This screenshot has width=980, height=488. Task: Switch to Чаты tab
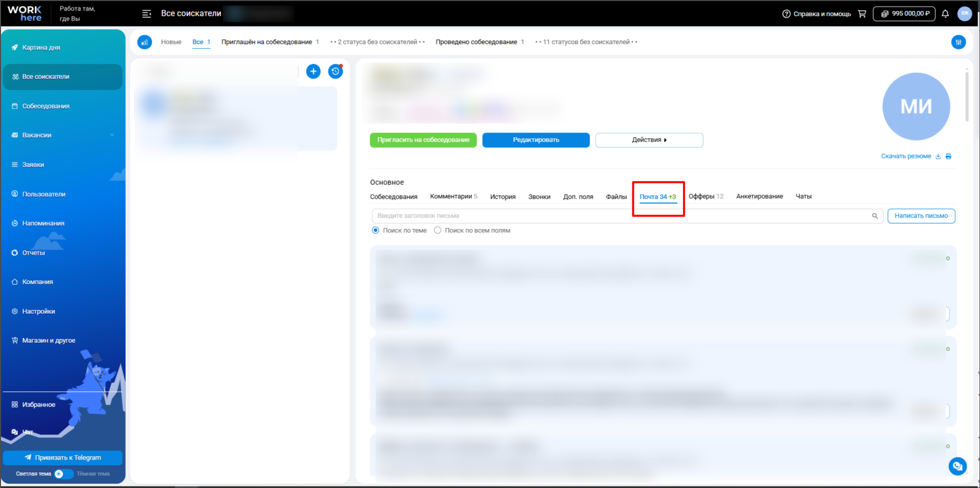803,197
